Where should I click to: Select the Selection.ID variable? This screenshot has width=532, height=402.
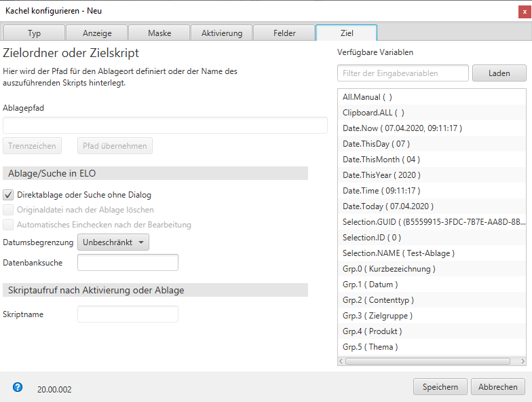pyautogui.click(x=432, y=238)
